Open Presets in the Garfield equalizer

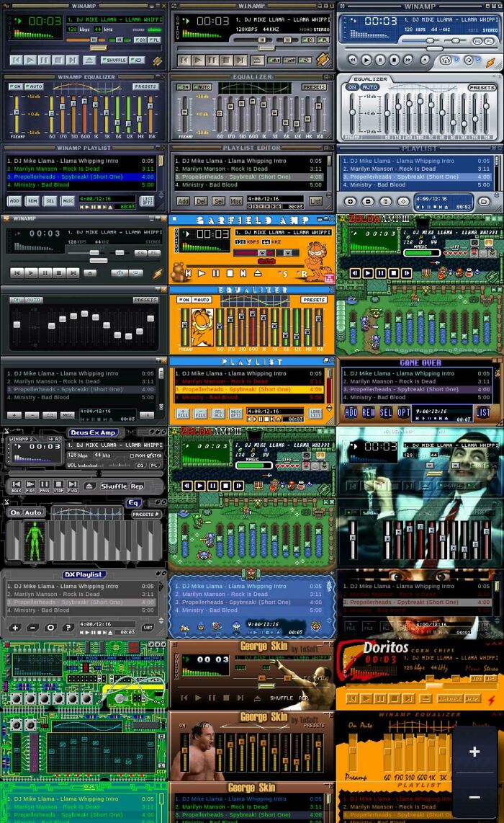tap(314, 300)
